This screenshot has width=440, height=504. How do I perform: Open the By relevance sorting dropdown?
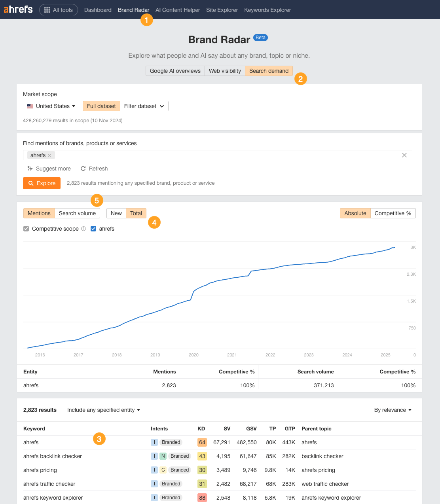[x=392, y=410]
